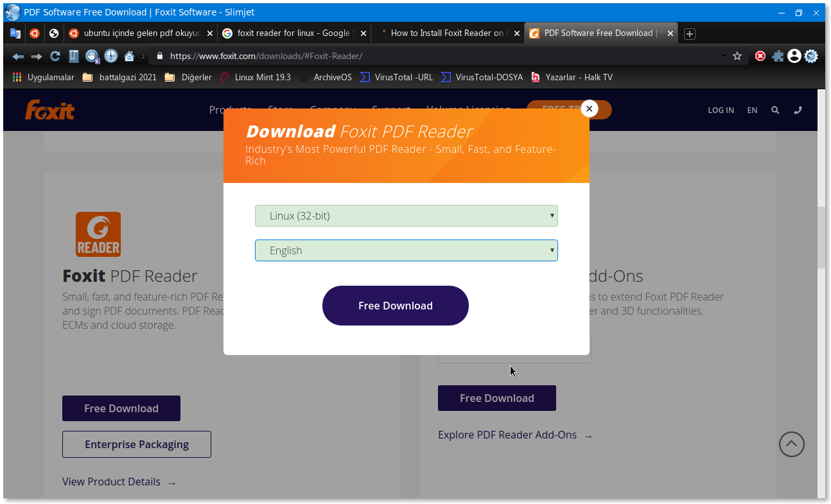Open the 'VirusTotal -URL' bookmark
Viewport: 831px width, 504px height.
tap(397, 77)
